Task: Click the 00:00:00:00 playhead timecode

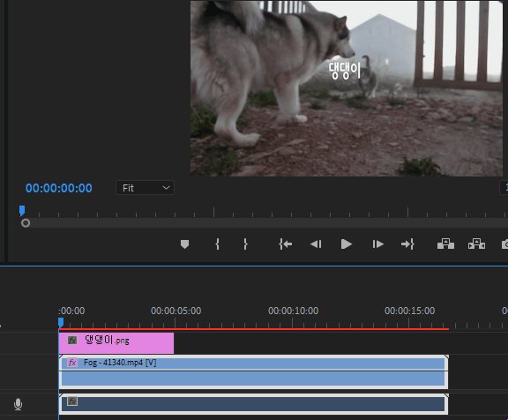Action: pos(59,188)
